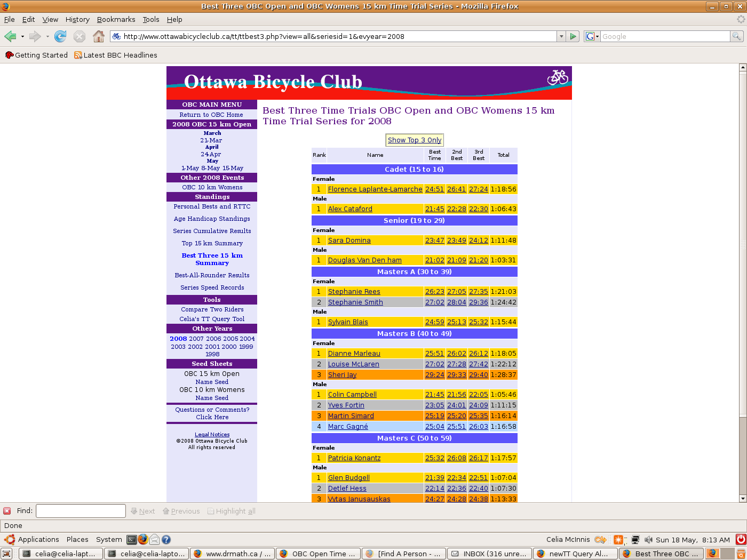Screen dimensions: 747x560
Task: Click the green Go arrow icon
Action: pyautogui.click(x=573, y=36)
